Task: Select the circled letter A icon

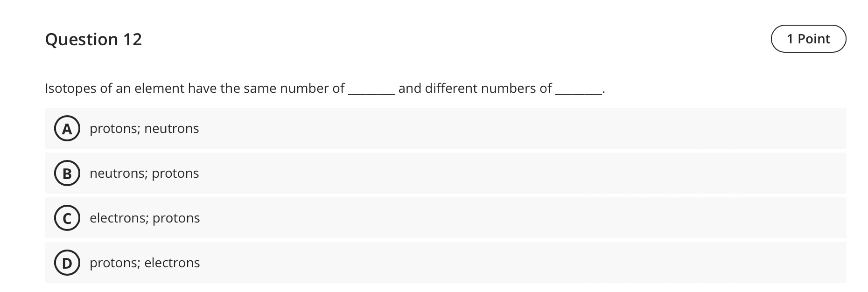Action: pos(67,128)
